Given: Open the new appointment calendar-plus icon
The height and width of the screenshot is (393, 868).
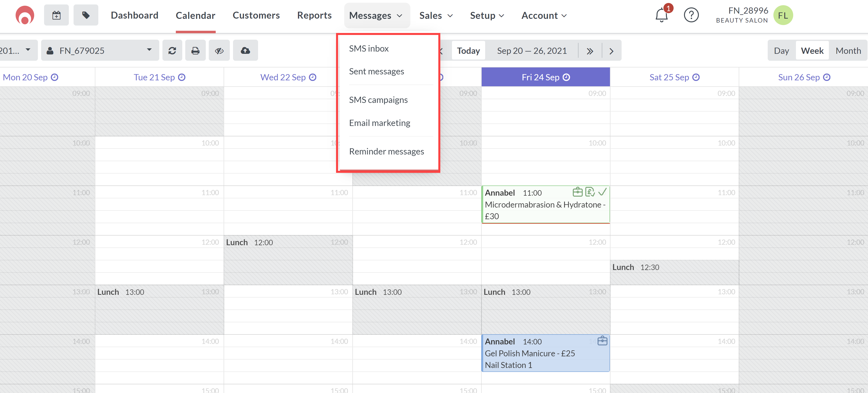Looking at the screenshot, I should (56, 15).
